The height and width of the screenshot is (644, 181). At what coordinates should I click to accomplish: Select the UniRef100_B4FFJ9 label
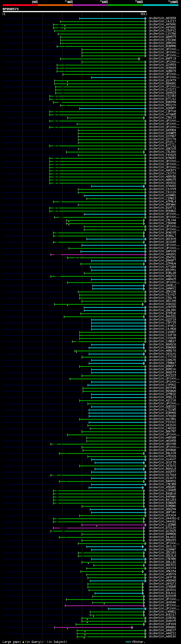(162, 59)
